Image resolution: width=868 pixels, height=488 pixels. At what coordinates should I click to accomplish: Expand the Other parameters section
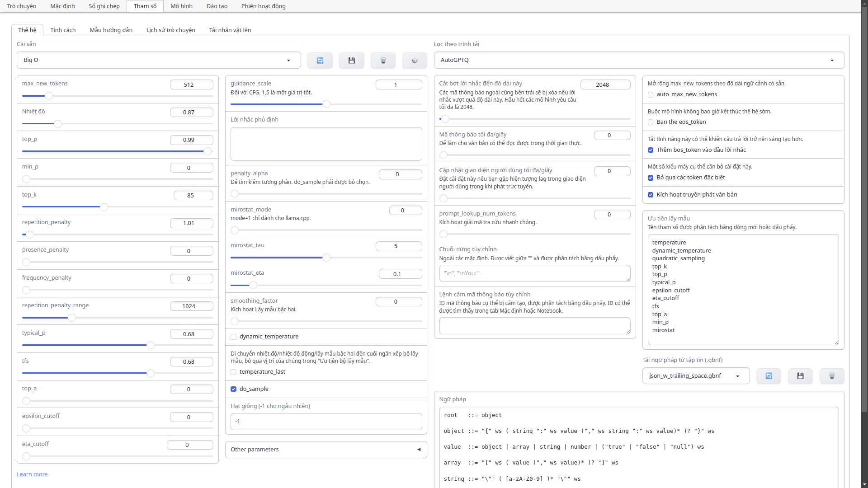pyautogui.click(x=325, y=450)
